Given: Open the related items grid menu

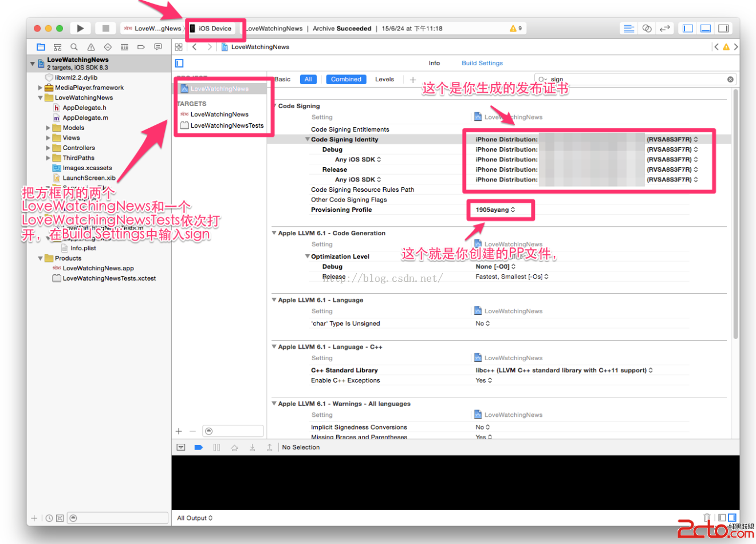Looking at the screenshot, I should [179, 47].
